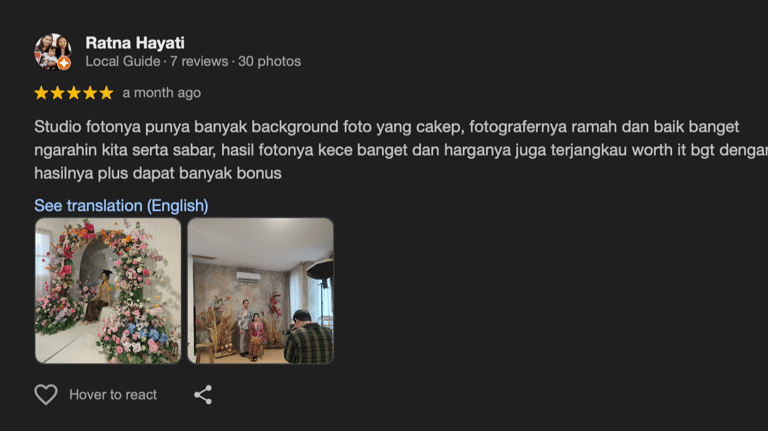Click the 'Hover to react' label
Viewport: 768px width, 431px height.
[113, 395]
